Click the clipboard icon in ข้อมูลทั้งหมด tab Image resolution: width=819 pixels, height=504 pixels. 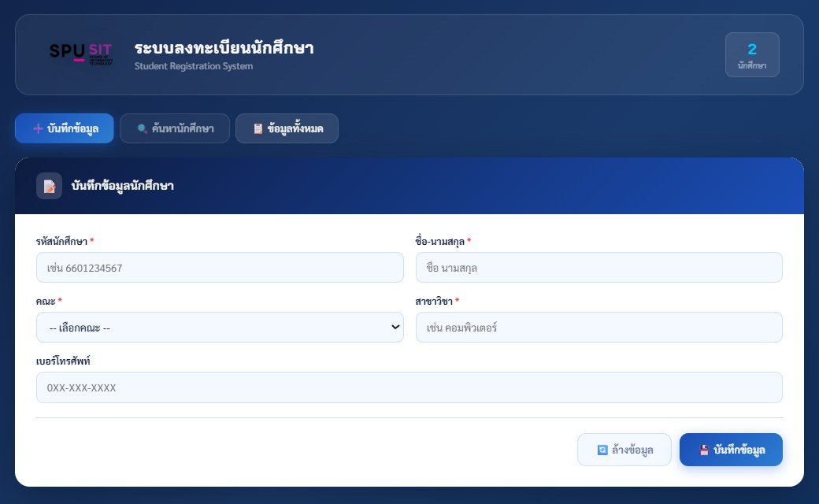click(258, 128)
